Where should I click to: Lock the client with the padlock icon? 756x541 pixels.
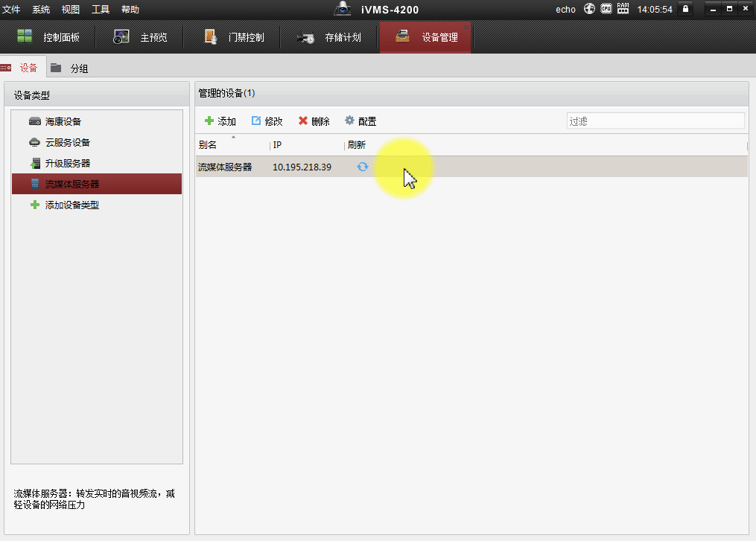[685, 10]
